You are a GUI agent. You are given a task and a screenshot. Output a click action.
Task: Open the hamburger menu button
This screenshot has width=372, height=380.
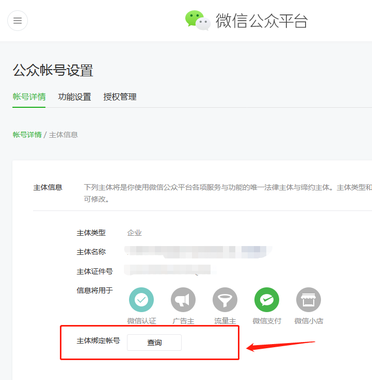point(17,21)
